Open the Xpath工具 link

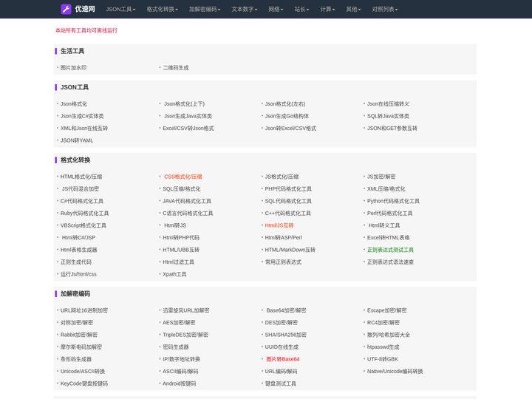(x=174, y=274)
